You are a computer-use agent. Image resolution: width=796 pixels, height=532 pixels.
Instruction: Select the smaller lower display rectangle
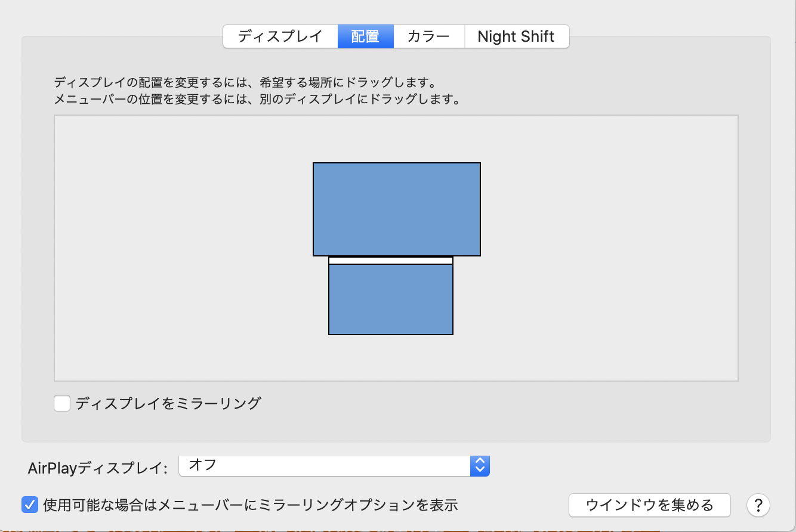pyautogui.click(x=391, y=299)
